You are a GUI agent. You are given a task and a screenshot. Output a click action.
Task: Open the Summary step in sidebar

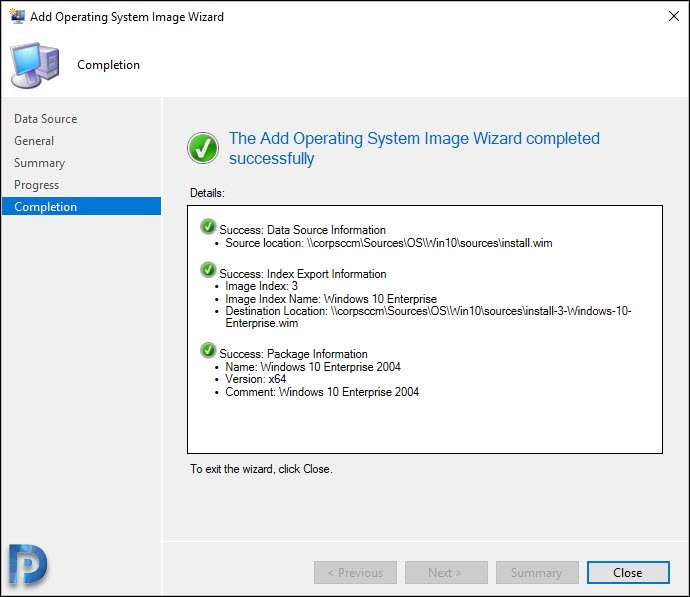(x=40, y=163)
